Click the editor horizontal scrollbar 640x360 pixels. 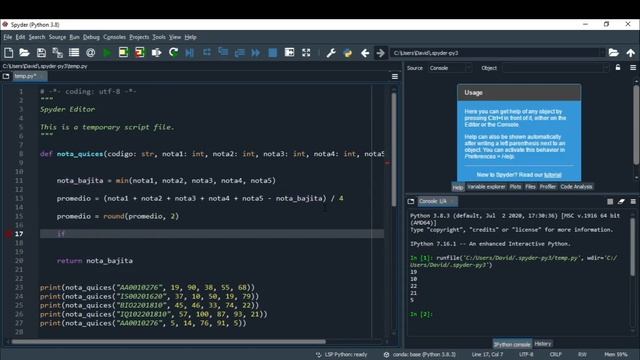pos(169,342)
